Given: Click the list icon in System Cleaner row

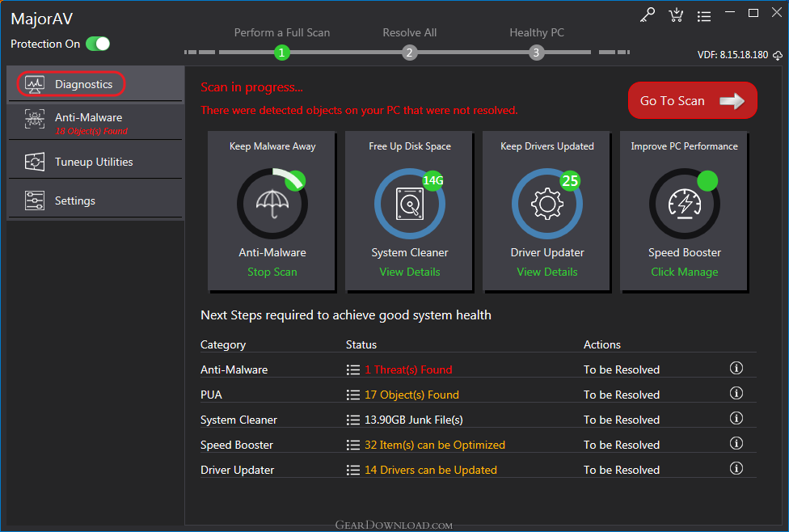Looking at the screenshot, I should point(353,420).
